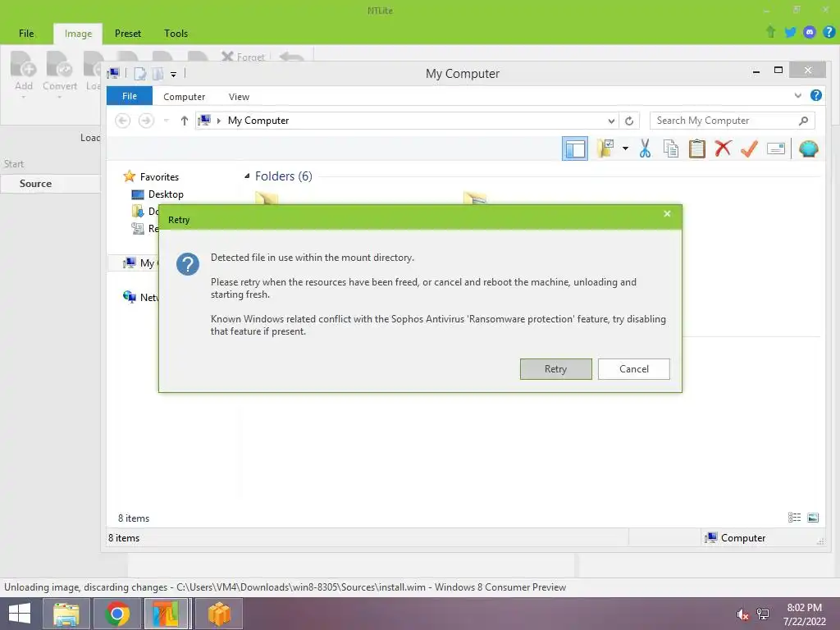Click the address bar root dropdown arrow before My Computer
This screenshot has height=630, width=840.
tap(218, 121)
